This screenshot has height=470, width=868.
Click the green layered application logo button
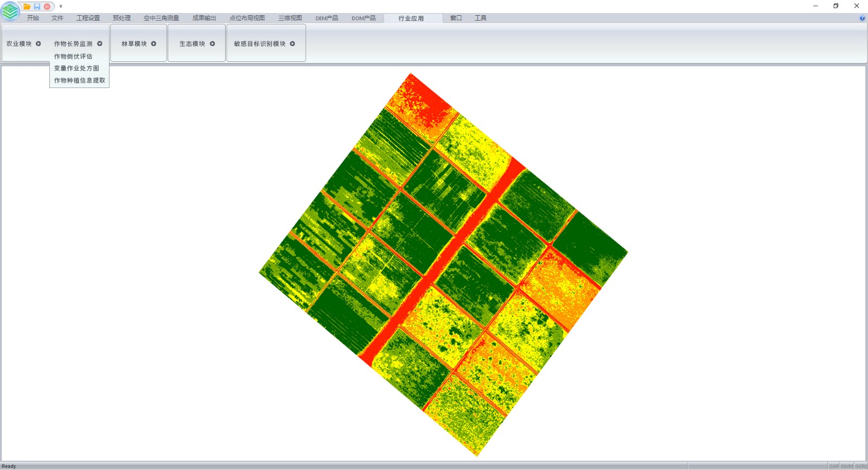(x=10, y=10)
